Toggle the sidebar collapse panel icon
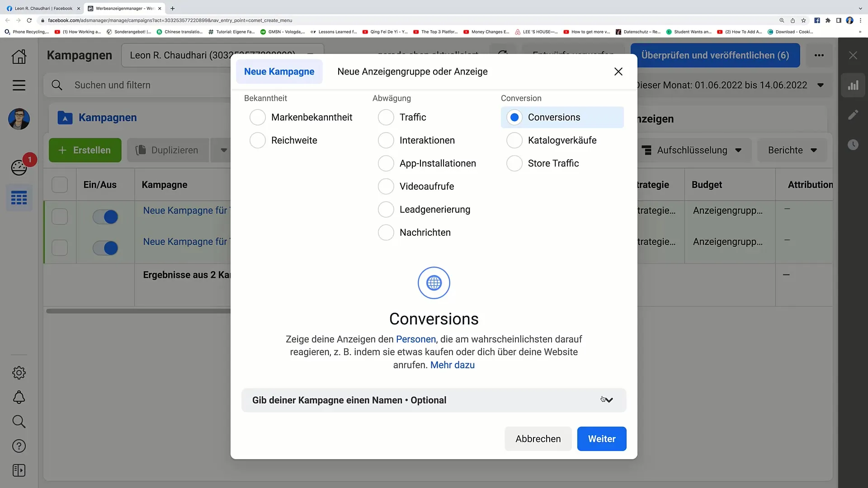The image size is (868, 488). [x=19, y=470]
